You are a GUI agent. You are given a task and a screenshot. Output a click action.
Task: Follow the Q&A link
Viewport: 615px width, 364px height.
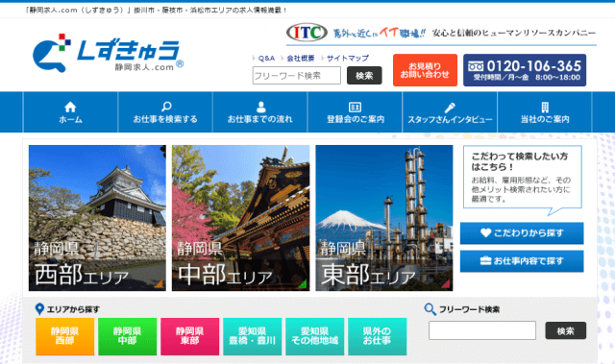coord(266,58)
